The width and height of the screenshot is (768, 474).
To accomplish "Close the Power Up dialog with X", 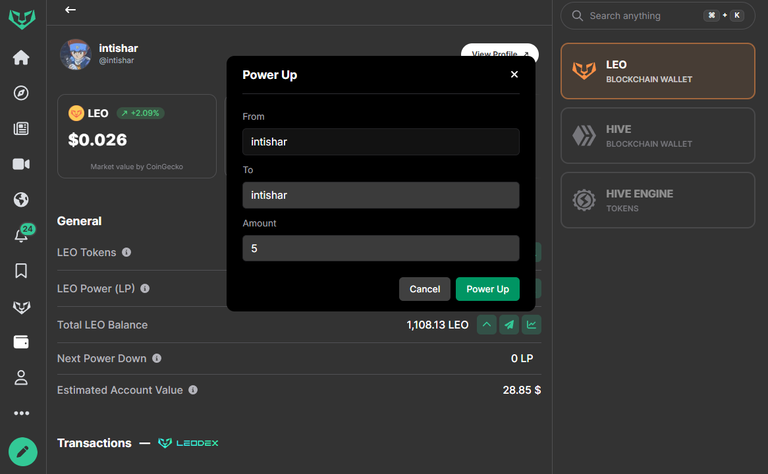I will click(514, 74).
